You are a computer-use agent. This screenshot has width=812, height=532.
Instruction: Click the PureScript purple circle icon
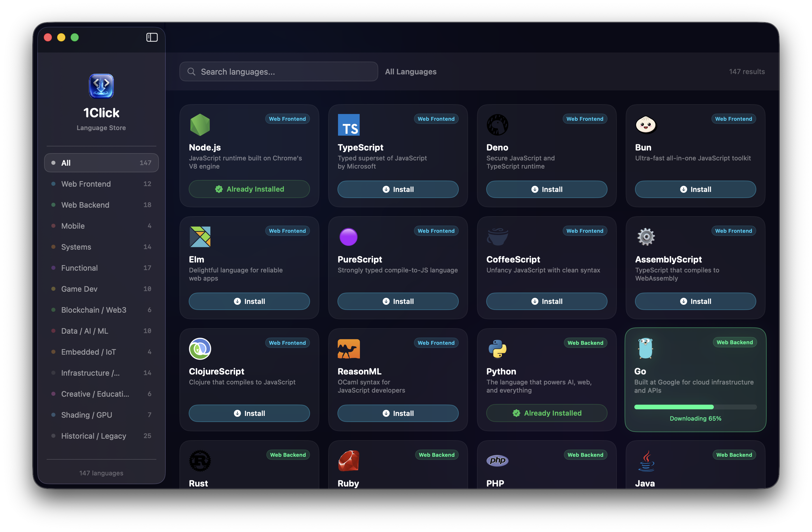[348, 237]
